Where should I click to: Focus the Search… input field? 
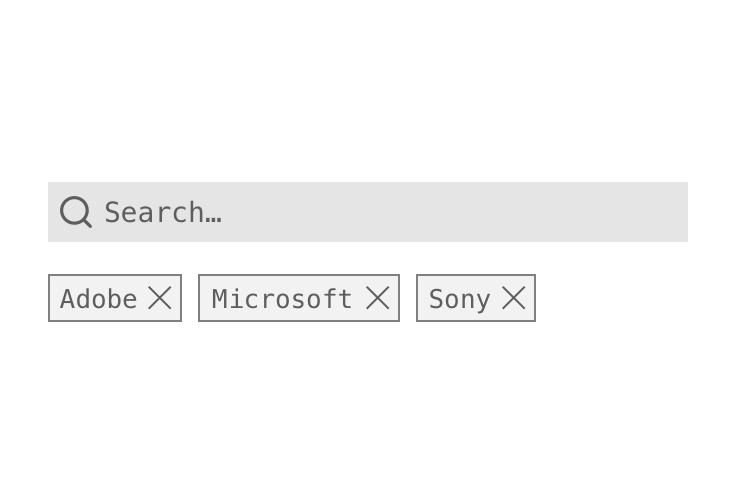[x=368, y=212]
